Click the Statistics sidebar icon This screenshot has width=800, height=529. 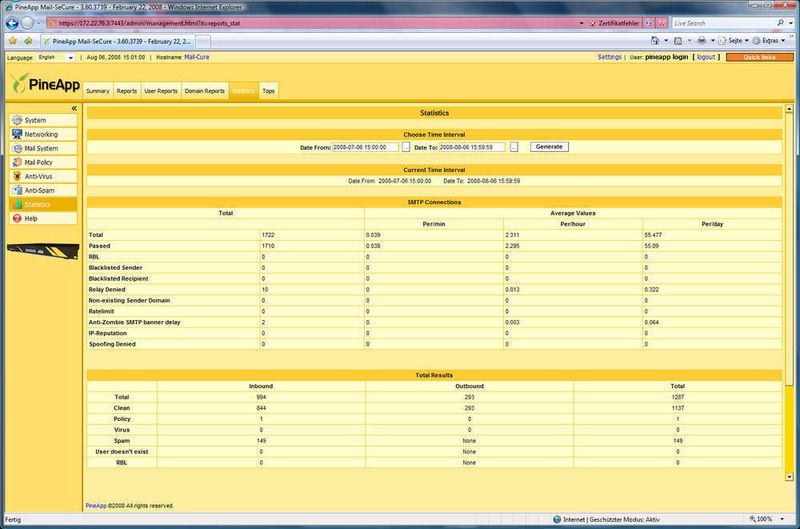pos(17,205)
